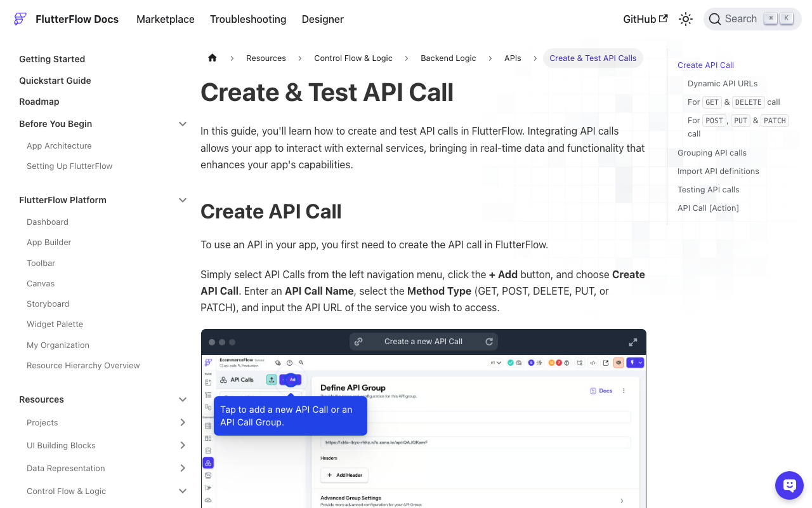
Task: Open Resource Hierarchy Overview in the sidebar
Action: coord(83,365)
